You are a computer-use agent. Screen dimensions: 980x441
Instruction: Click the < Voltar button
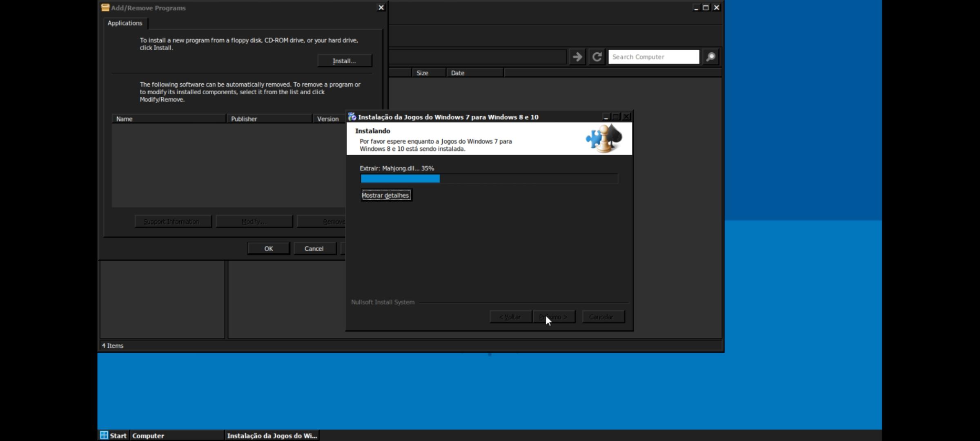pos(510,317)
